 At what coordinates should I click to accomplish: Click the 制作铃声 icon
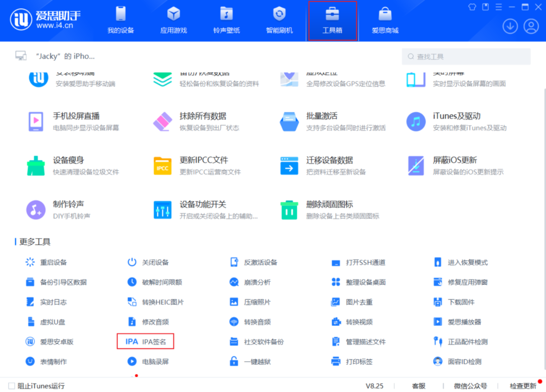click(x=36, y=210)
